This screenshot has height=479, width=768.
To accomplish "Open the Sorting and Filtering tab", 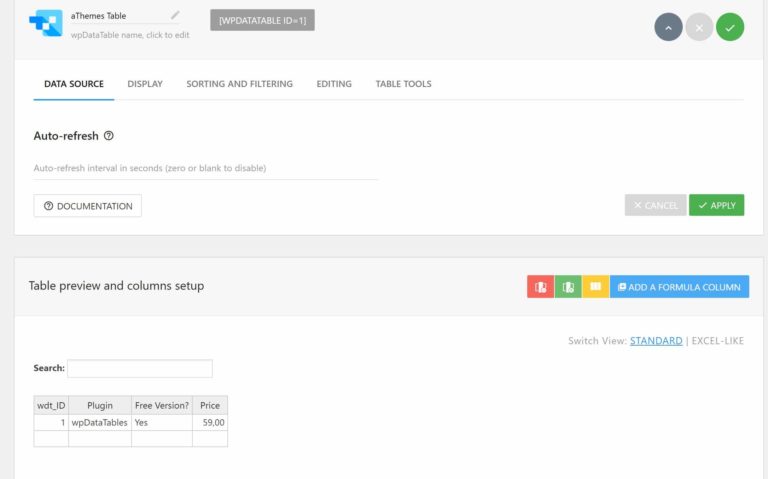I will (240, 84).
